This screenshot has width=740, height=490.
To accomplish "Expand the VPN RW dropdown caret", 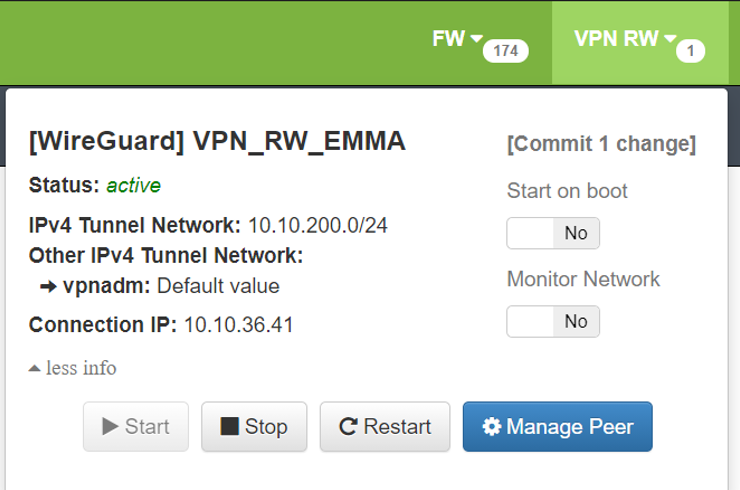I will click(x=669, y=38).
